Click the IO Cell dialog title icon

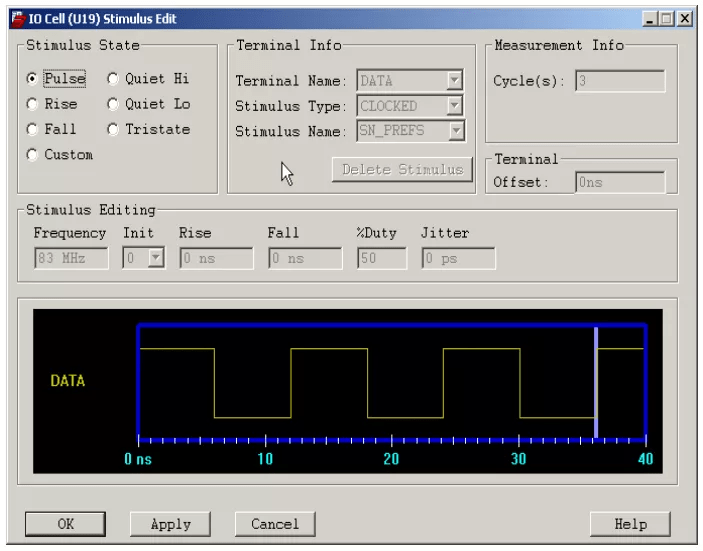pyautogui.click(x=18, y=19)
